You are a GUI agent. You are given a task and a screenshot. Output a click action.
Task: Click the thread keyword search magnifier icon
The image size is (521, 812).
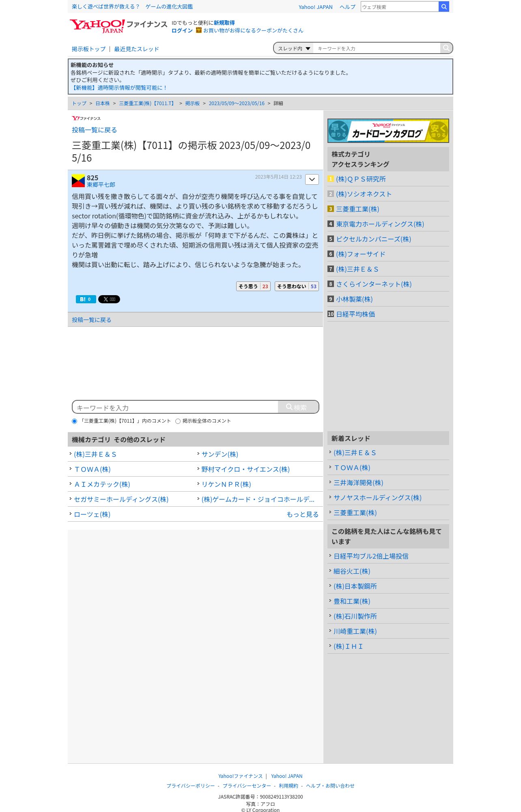pyautogui.click(x=446, y=48)
